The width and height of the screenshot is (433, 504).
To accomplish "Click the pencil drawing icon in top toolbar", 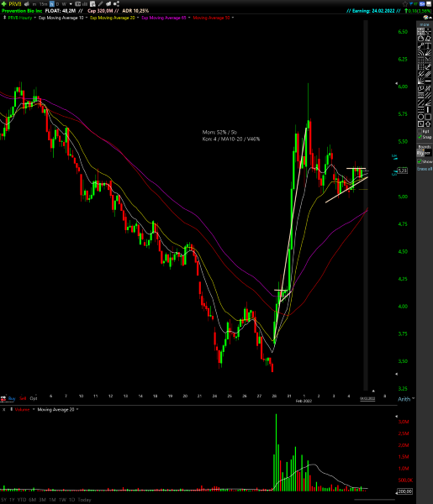I will [101, 4].
